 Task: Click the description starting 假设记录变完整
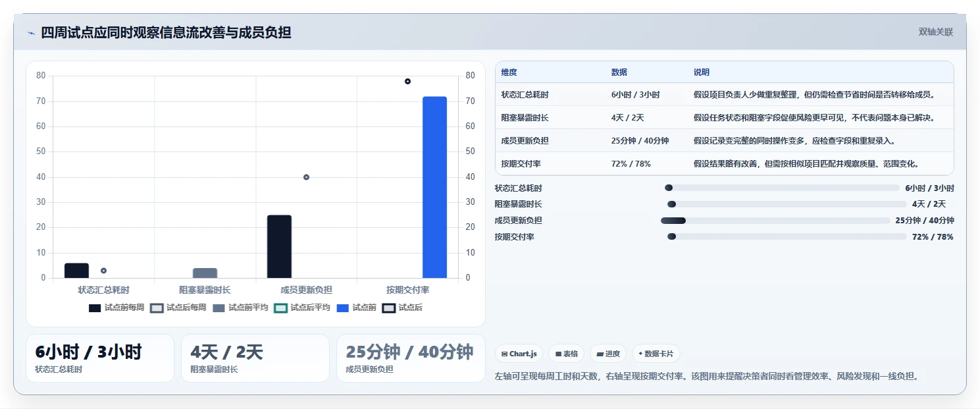[x=794, y=141]
